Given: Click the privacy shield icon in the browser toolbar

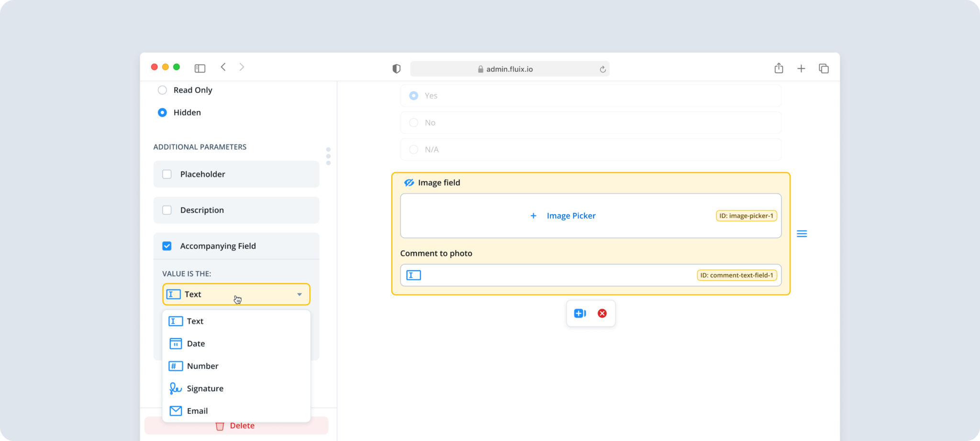Looking at the screenshot, I should [x=396, y=68].
